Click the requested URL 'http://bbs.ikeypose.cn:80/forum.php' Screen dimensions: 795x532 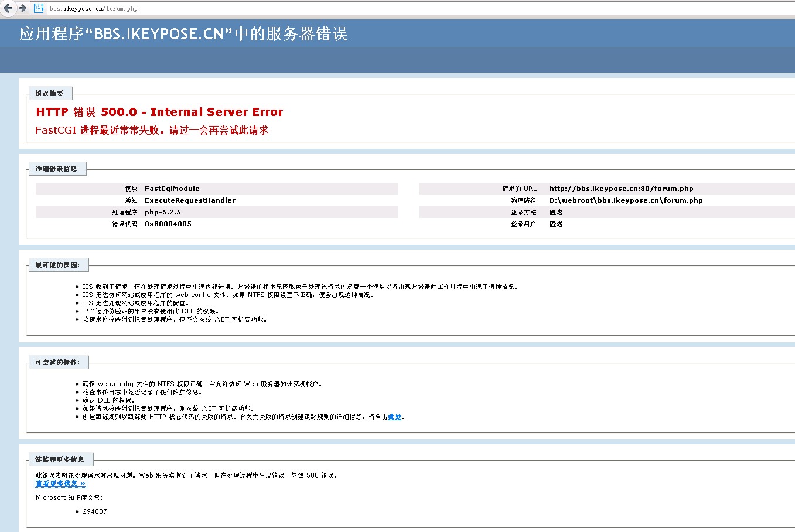pos(622,189)
